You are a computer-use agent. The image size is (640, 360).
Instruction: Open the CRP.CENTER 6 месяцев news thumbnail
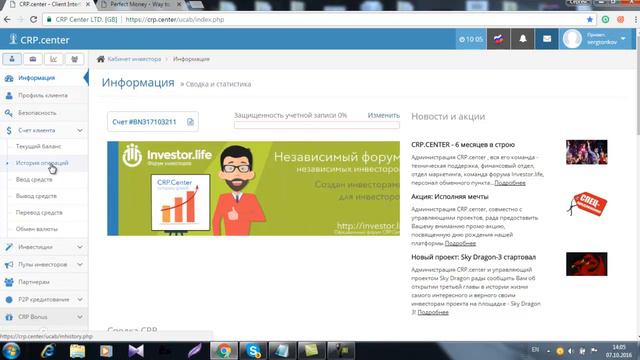point(587,152)
